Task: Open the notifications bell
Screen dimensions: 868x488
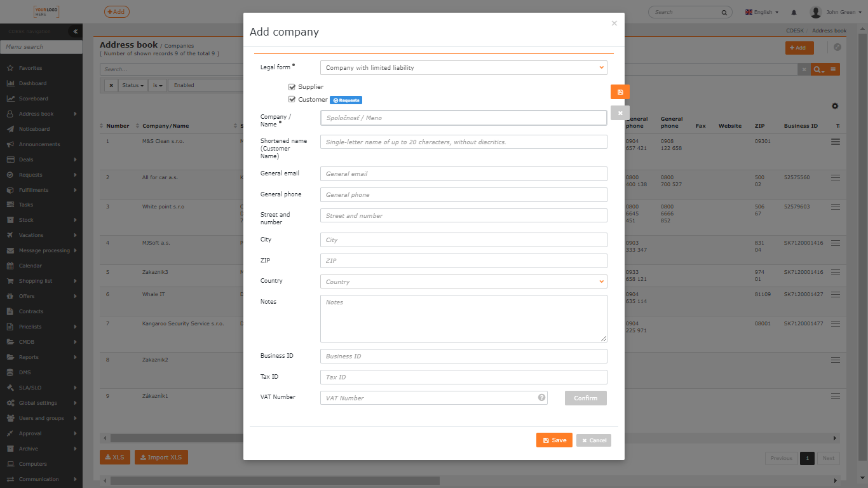Action: 794,12
